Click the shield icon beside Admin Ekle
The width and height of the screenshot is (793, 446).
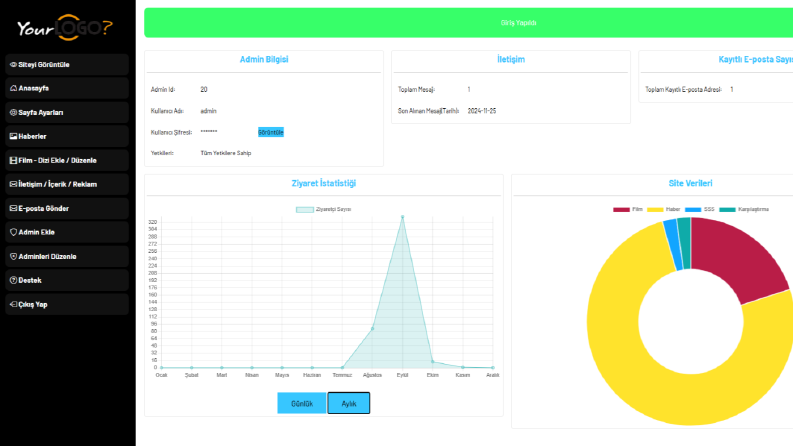tap(14, 232)
